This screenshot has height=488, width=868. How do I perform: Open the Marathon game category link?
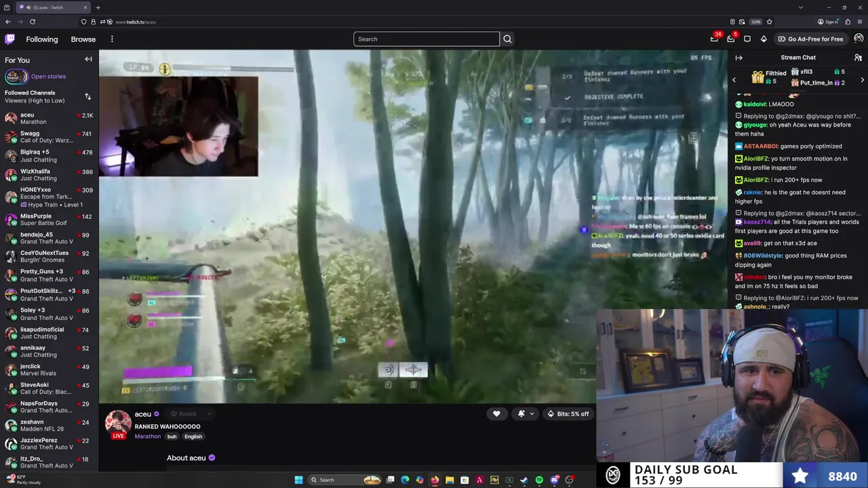pos(147,436)
